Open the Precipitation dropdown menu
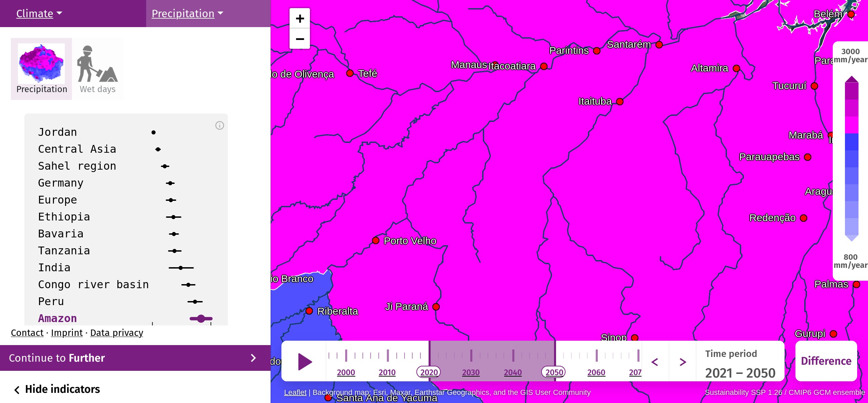 pos(187,14)
